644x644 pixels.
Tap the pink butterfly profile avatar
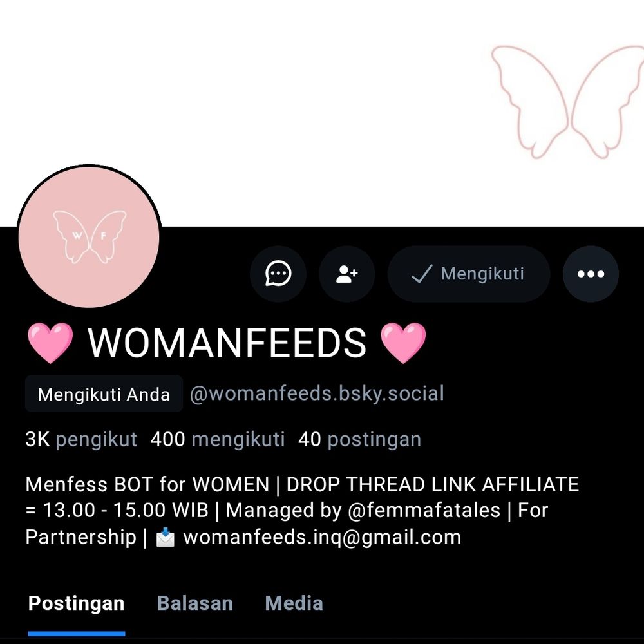click(x=89, y=236)
